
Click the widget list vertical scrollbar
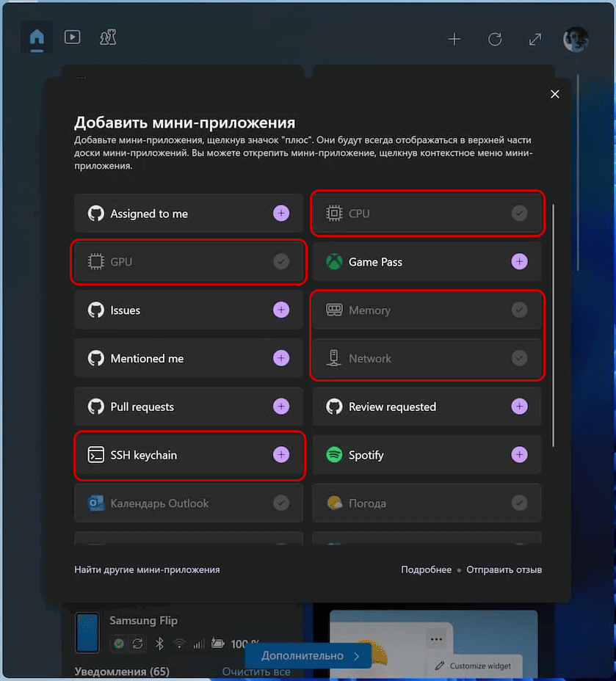click(554, 323)
